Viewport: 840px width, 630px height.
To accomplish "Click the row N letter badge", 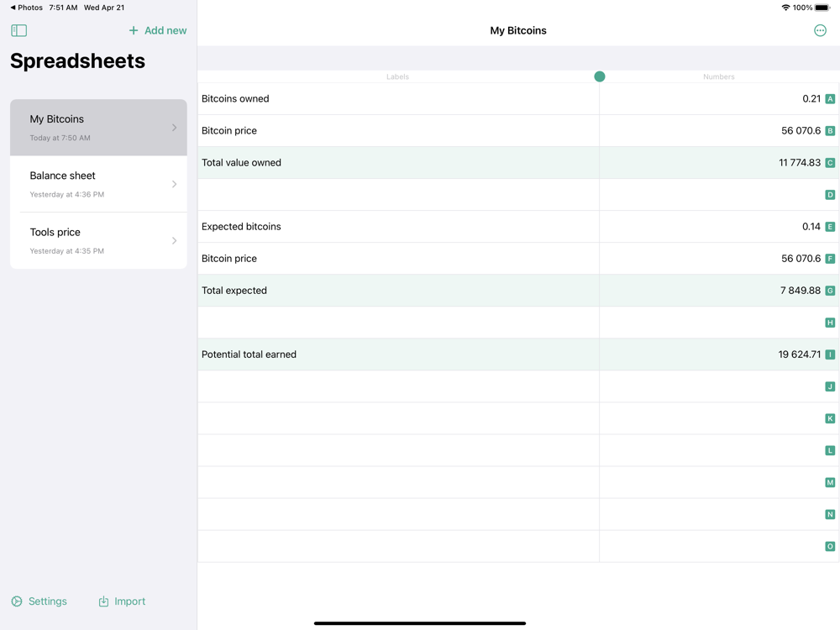I will [830, 514].
